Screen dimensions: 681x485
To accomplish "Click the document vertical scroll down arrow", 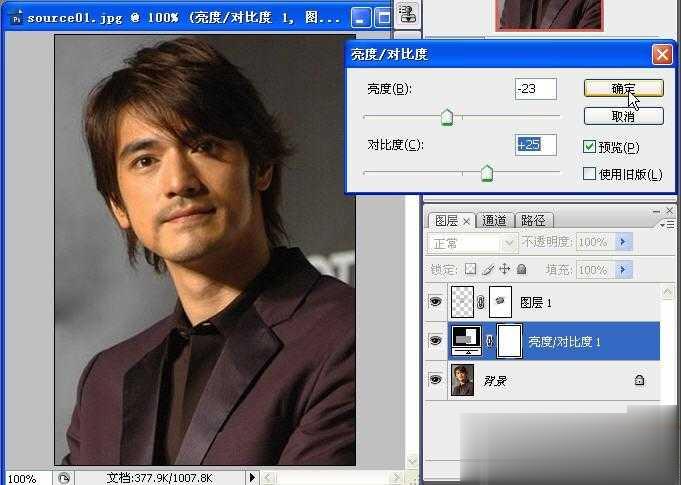I will 412,460.
